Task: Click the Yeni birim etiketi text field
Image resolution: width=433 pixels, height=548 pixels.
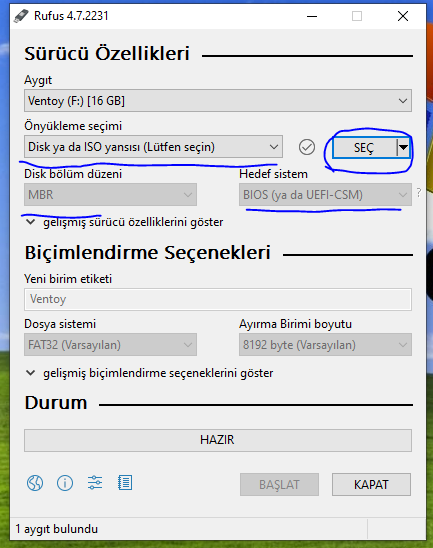Action: pyautogui.click(x=218, y=300)
